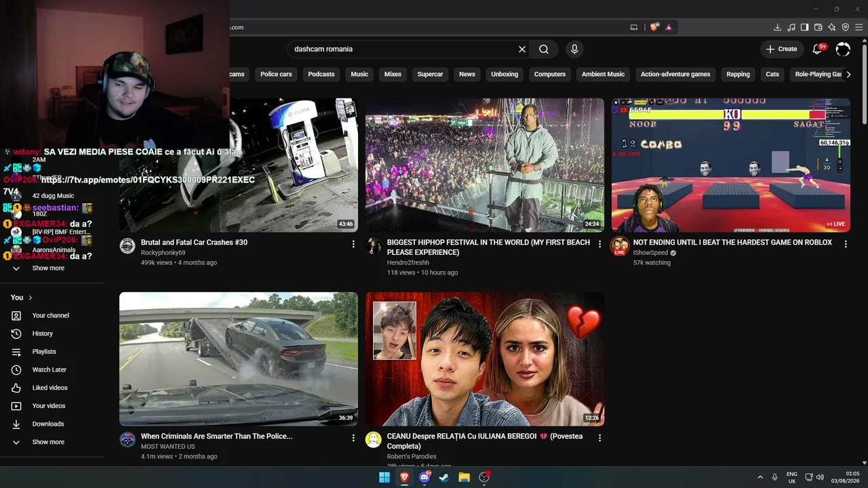Select the Rapping filter chip
This screenshot has height=488, width=868.
(x=738, y=75)
